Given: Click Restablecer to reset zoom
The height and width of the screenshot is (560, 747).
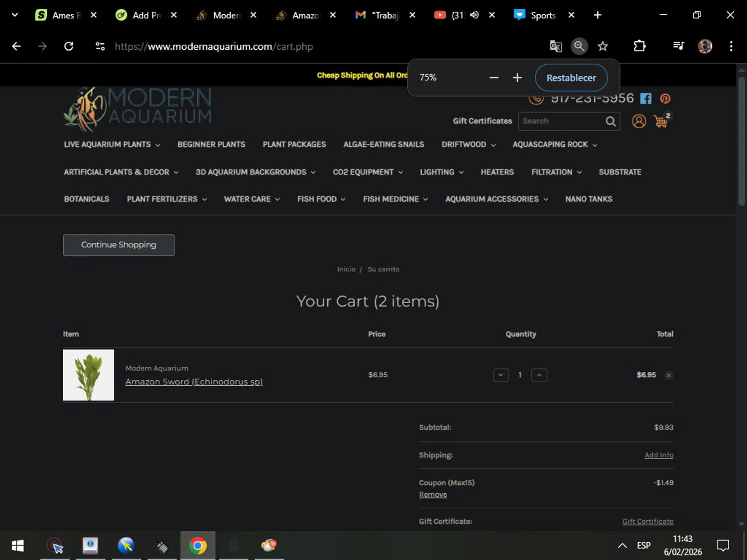Looking at the screenshot, I should [x=571, y=78].
